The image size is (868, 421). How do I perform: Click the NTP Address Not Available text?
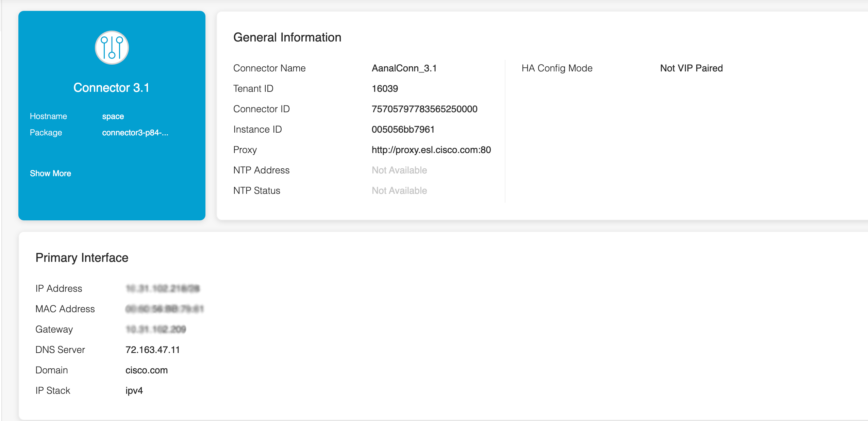(399, 170)
